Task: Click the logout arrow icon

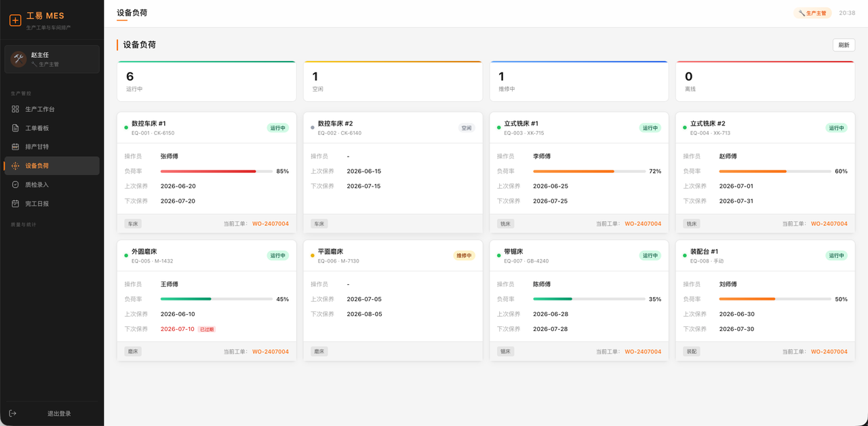Action: tap(13, 413)
